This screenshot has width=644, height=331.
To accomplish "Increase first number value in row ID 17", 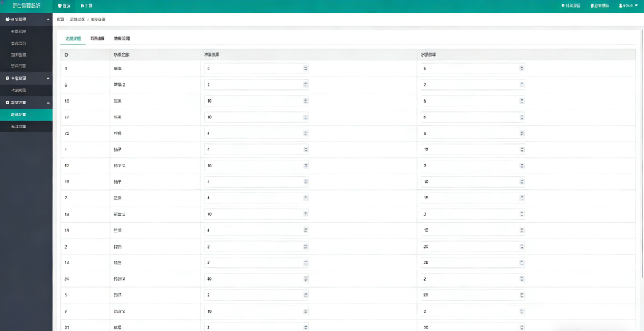I will coord(306,115).
